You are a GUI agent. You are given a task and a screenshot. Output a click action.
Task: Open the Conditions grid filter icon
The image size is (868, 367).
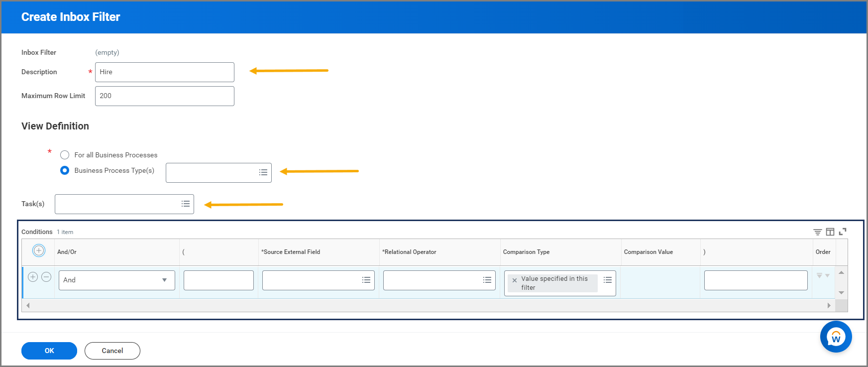tap(817, 232)
